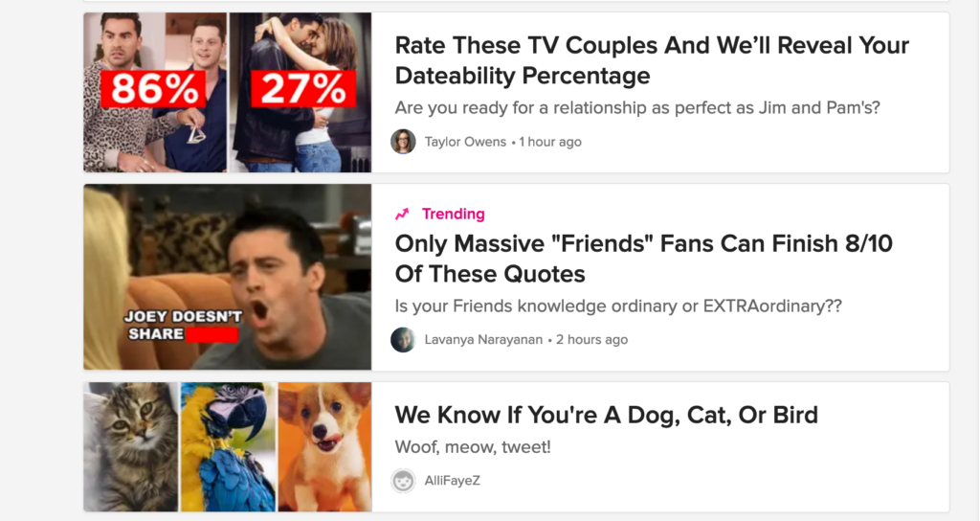Click the "Joey doesn't share" thumbnail

coord(227,277)
